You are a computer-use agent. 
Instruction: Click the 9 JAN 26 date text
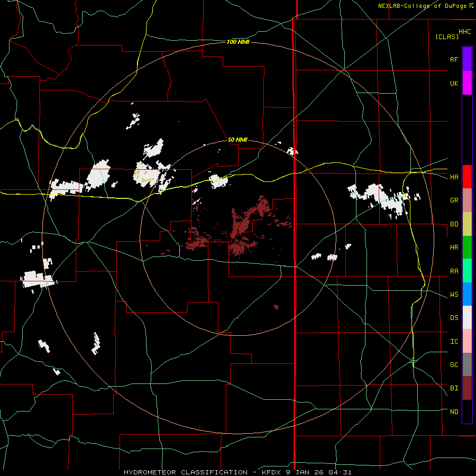(x=306, y=472)
